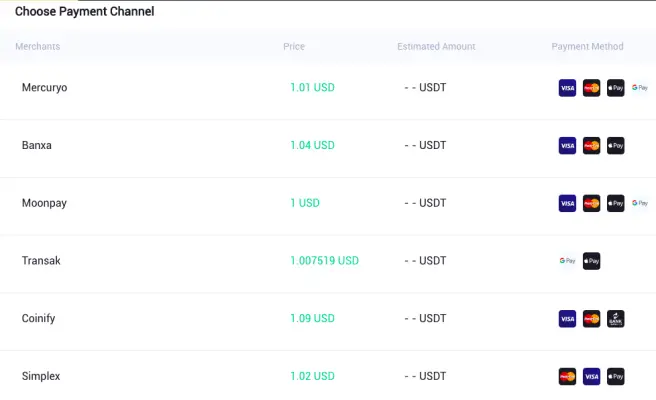Click the Google Pay icon for Mercuryo

tap(640, 88)
